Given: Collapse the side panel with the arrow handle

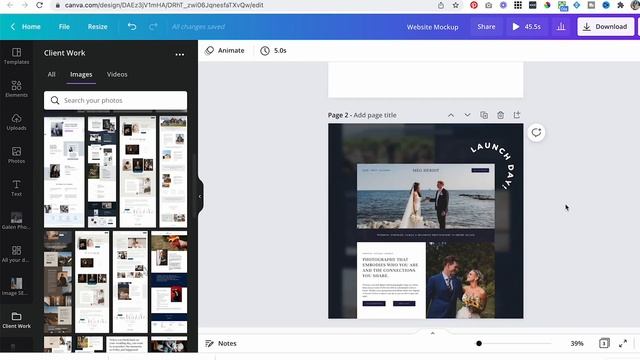Looking at the screenshot, I should point(200,196).
